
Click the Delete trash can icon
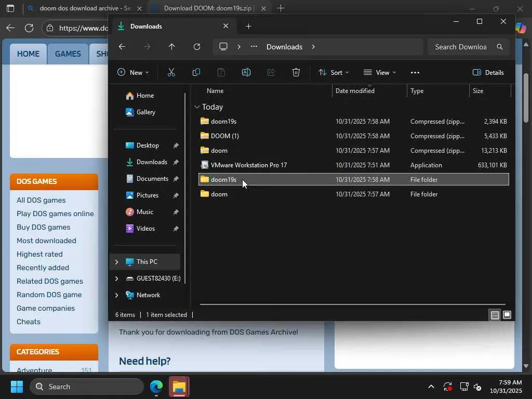click(x=296, y=72)
